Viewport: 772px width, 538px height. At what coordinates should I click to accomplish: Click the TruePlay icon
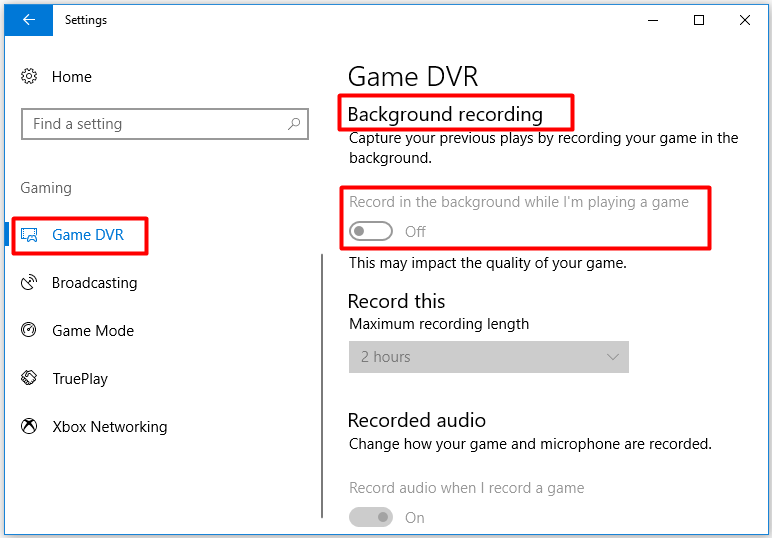click(29, 378)
